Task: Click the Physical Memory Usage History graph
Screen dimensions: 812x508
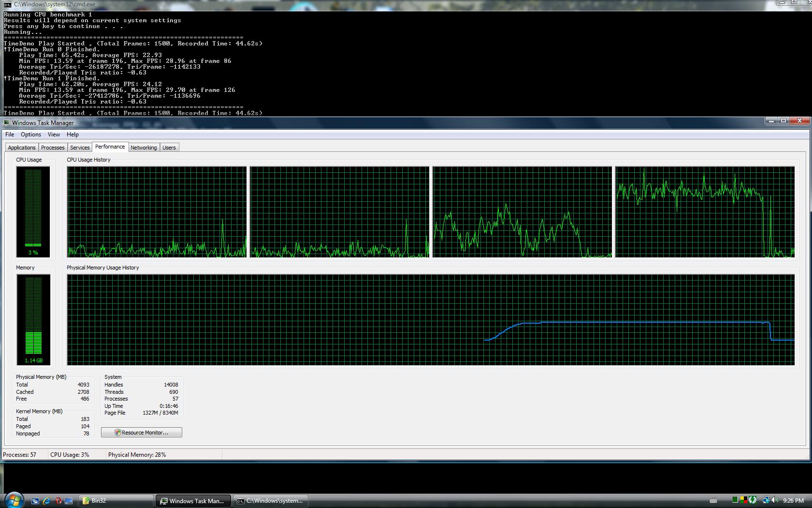Action: click(431, 320)
